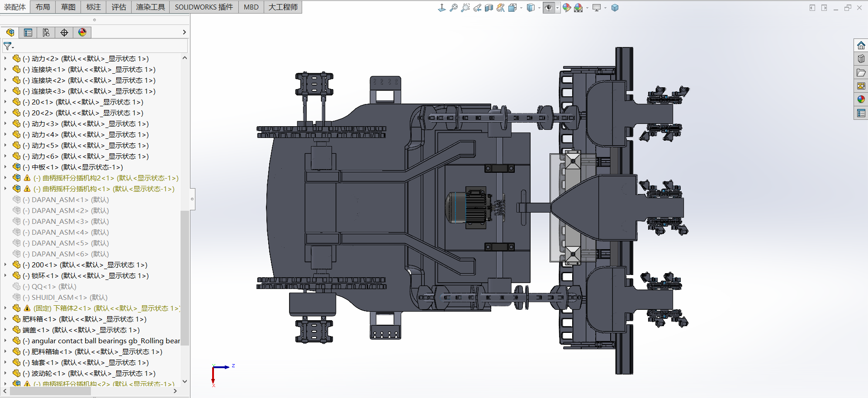Expand the 连接块<1> tree node

5,69
